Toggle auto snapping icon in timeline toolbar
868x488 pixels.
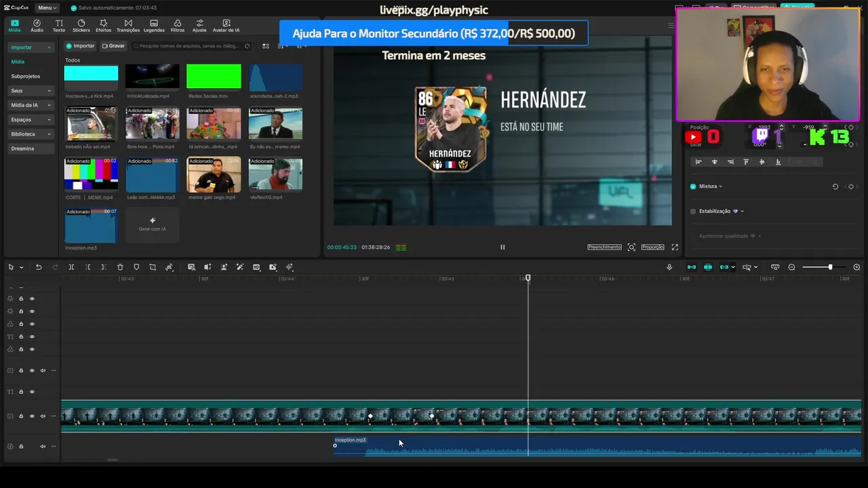(708, 267)
